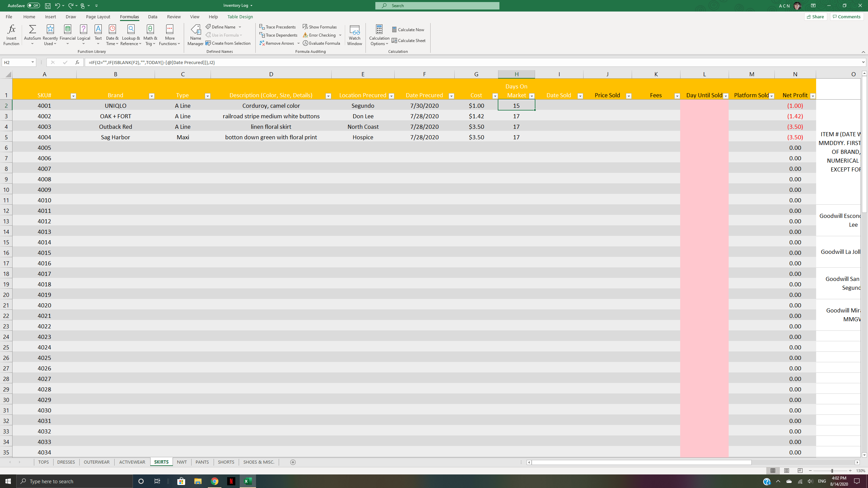Save the workbook with the disk icon

(x=48, y=5)
